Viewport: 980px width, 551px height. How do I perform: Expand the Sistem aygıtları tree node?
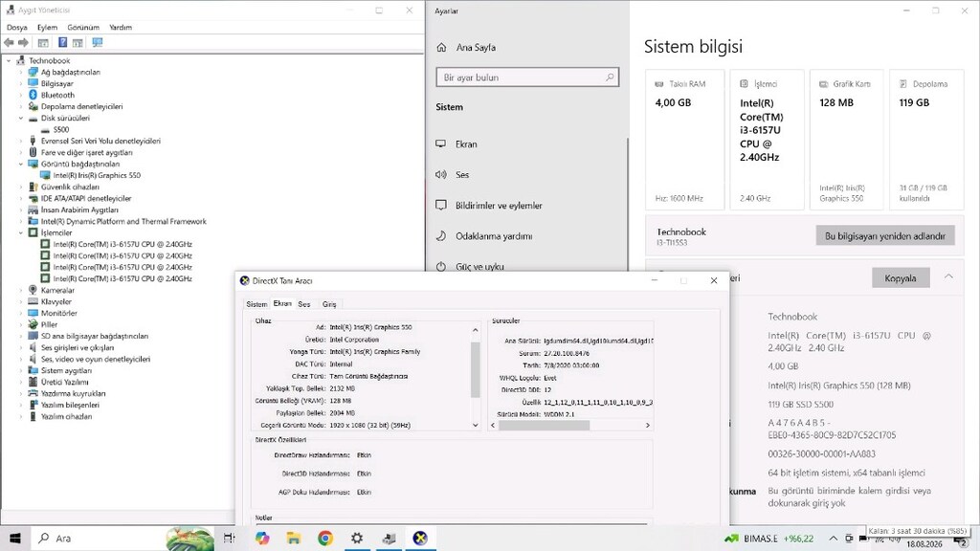[x=21, y=370]
